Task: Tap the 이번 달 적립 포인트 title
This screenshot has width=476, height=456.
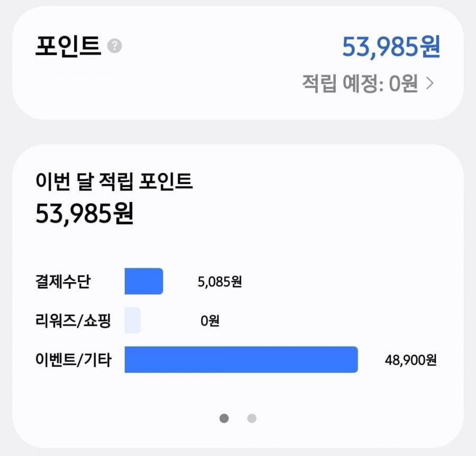Action: [114, 181]
